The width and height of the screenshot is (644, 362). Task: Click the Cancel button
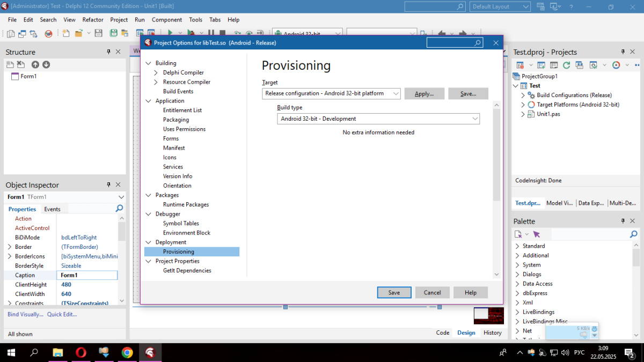coord(432,292)
